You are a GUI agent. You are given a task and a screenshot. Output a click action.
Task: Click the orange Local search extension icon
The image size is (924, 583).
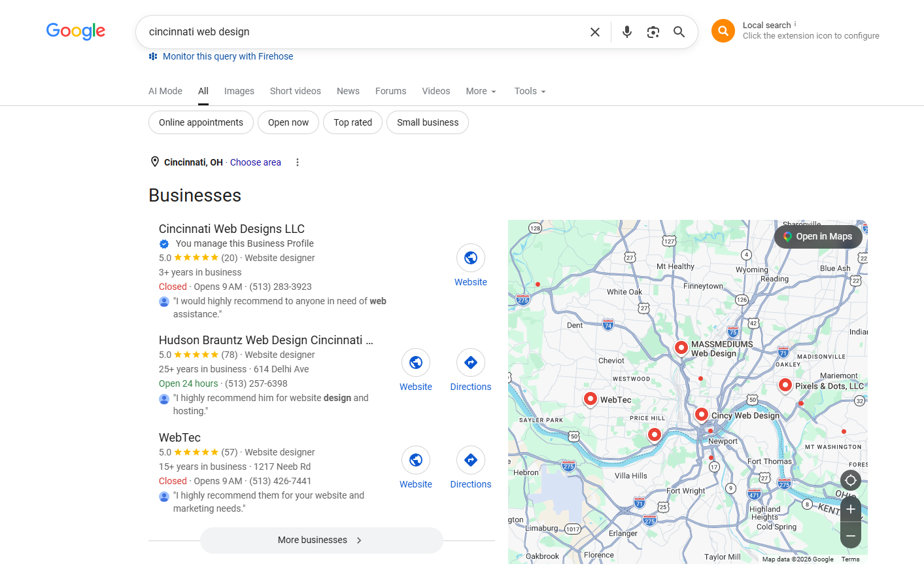[x=723, y=31]
